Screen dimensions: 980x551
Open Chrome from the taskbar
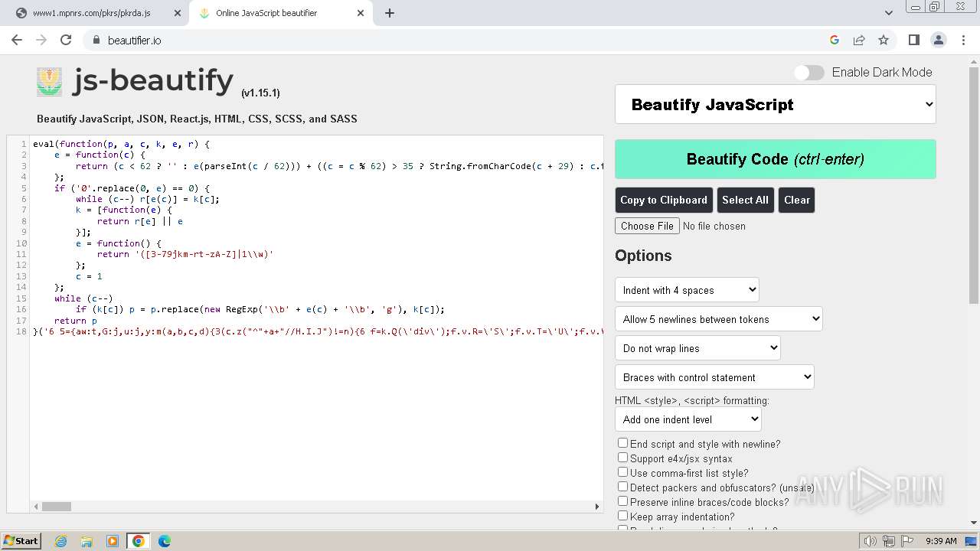[139, 541]
